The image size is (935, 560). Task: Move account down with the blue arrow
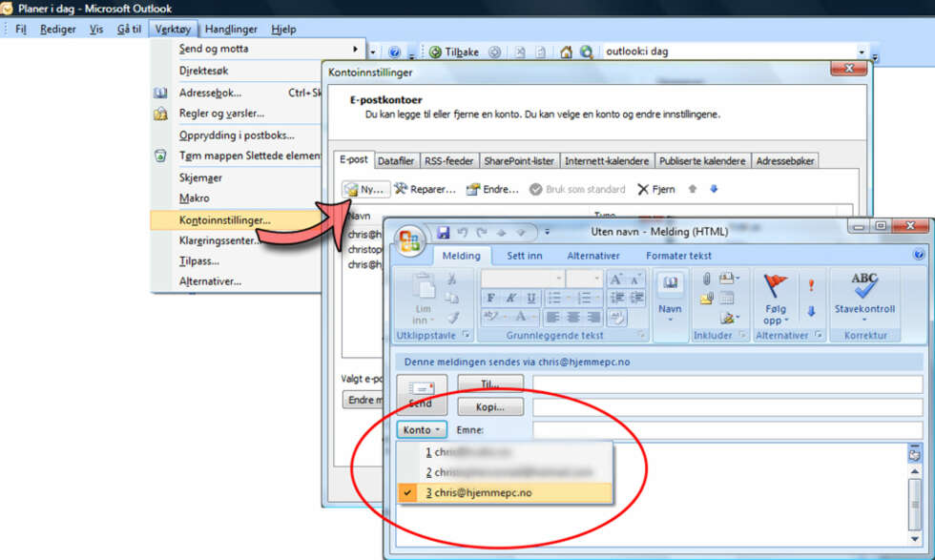pyautogui.click(x=714, y=189)
